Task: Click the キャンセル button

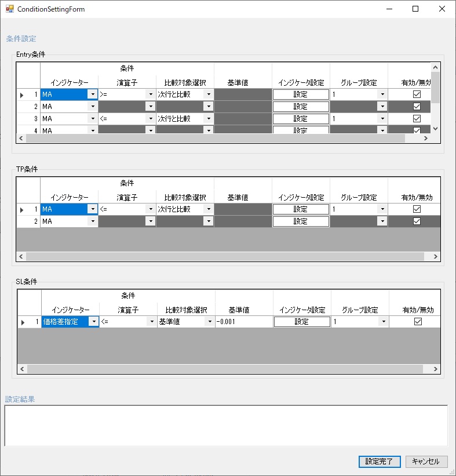Action: coord(426,462)
